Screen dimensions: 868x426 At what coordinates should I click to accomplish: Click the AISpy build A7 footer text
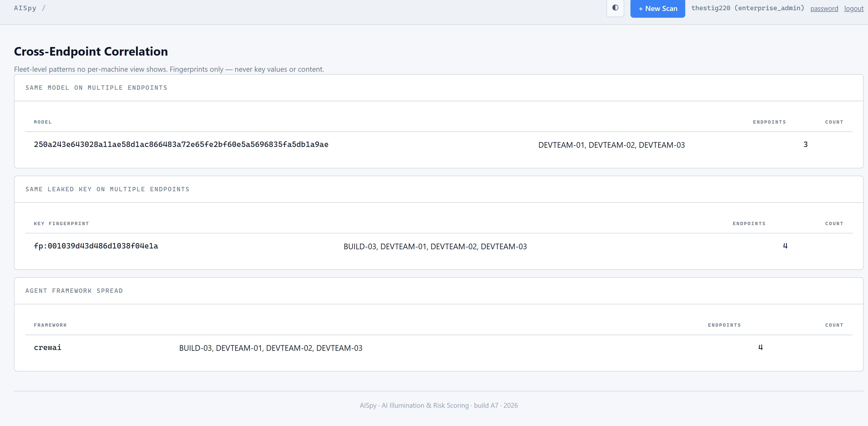pyautogui.click(x=439, y=406)
